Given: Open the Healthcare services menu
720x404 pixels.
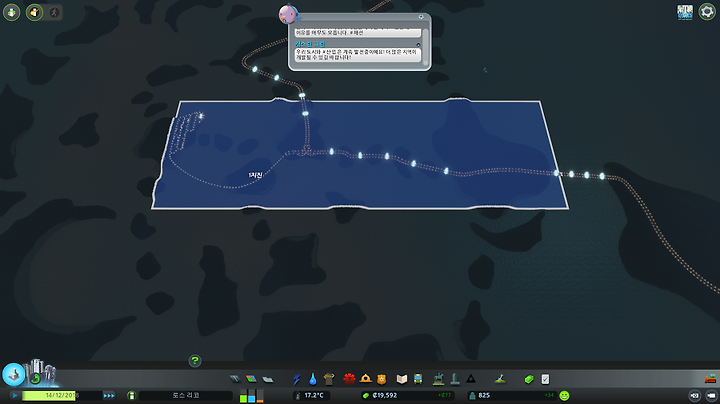Looking at the screenshot, I should [349, 379].
